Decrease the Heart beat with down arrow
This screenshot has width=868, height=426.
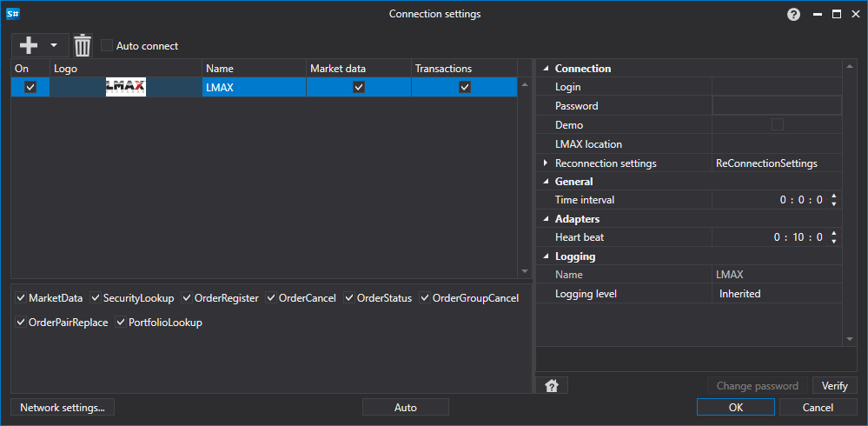coord(833,242)
